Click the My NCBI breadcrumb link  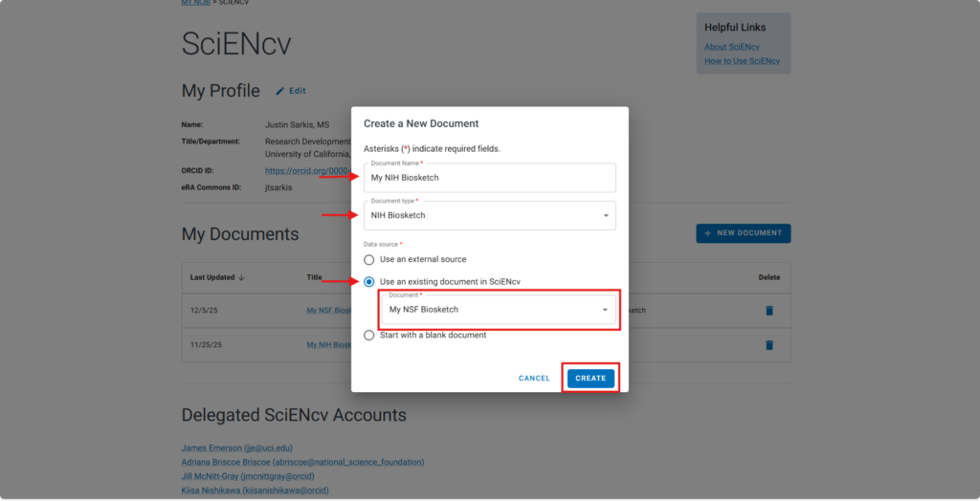pyautogui.click(x=196, y=3)
